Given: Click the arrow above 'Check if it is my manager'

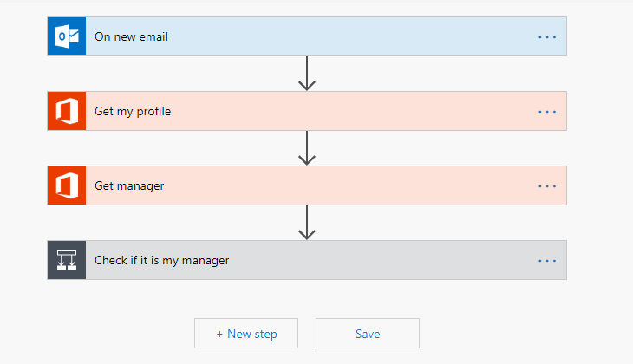Looking at the screenshot, I should click(x=307, y=223).
